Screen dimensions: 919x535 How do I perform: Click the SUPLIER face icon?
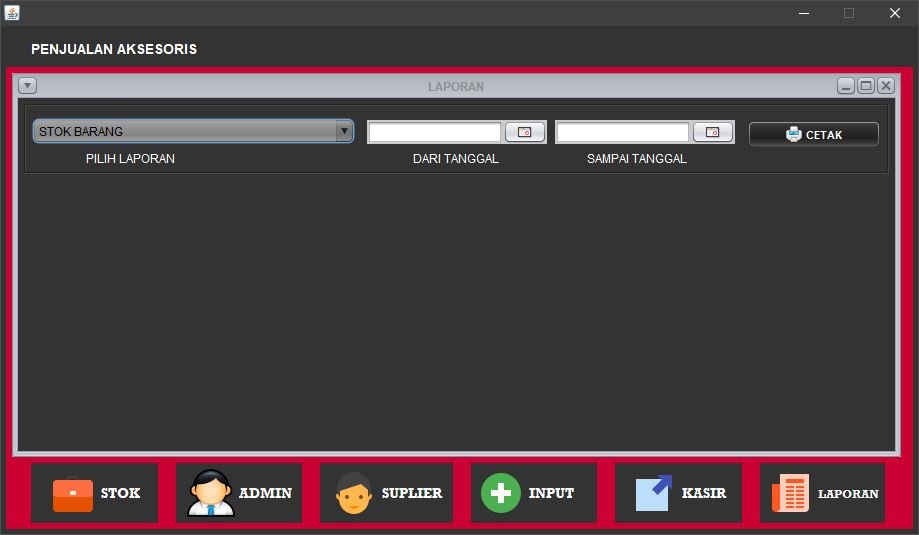click(354, 493)
